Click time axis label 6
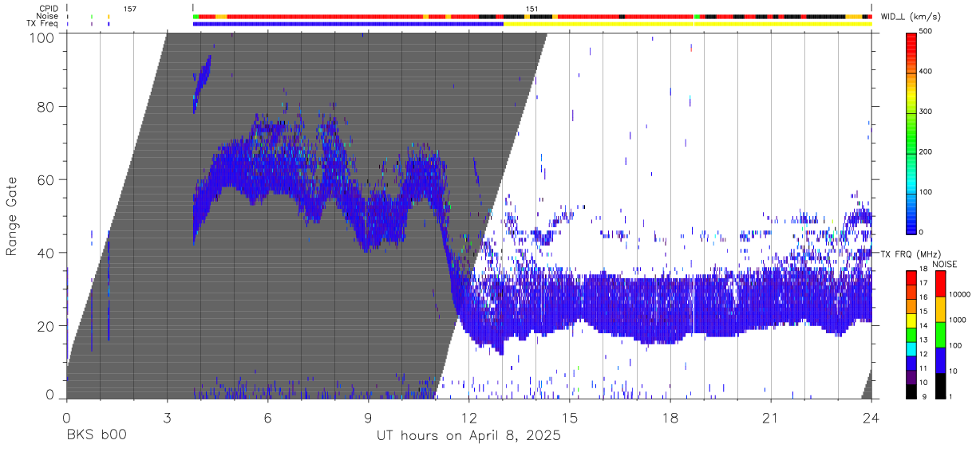980x452 pixels. [x=267, y=417]
